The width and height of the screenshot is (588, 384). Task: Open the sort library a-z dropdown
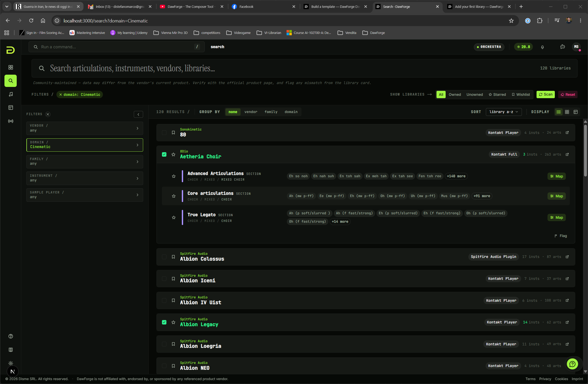pyautogui.click(x=504, y=112)
